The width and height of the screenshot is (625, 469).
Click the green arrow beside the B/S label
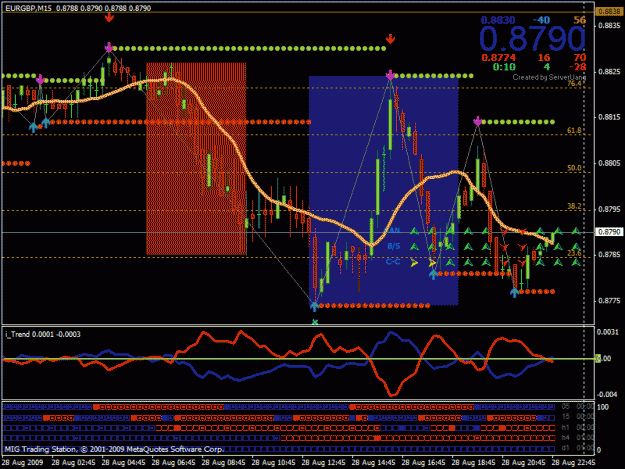click(415, 247)
